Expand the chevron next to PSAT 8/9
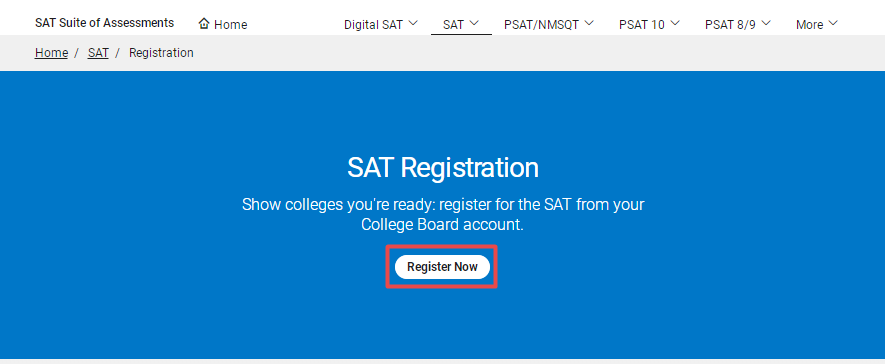885x364 pixels. tap(766, 23)
